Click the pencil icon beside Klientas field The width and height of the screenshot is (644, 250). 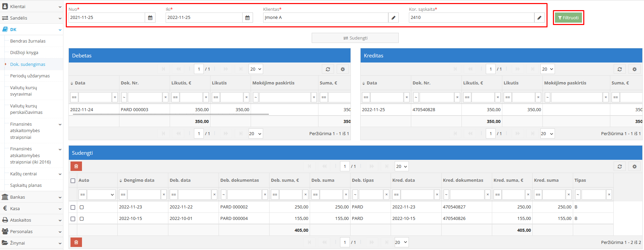(393, 18)
